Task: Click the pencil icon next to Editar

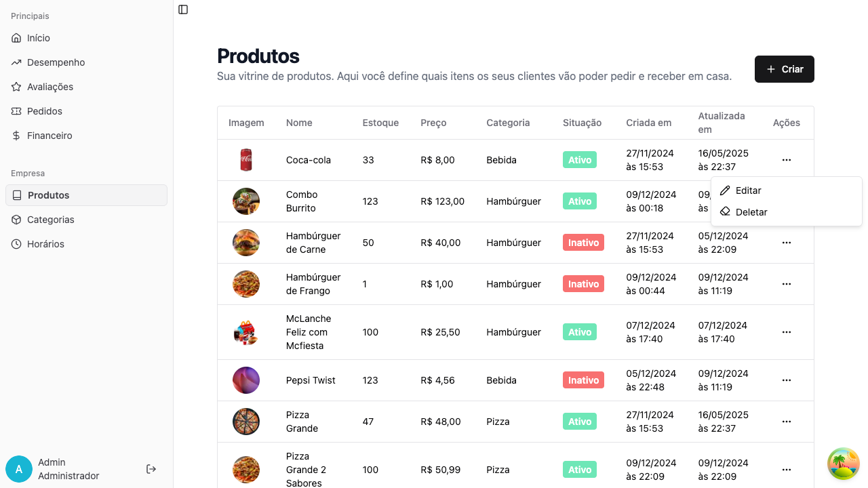Action: (726, 190)
